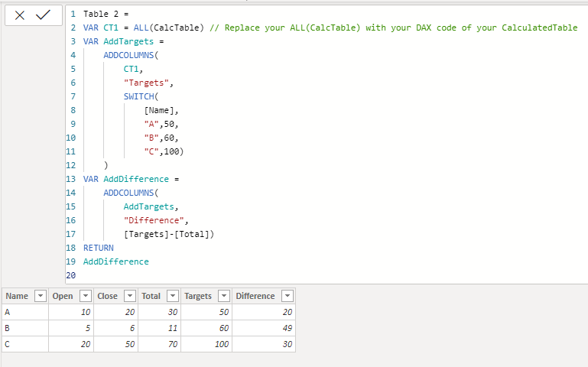Click the Open value 10 in row A
Screen dimensions: 588x367
[71, 312]
